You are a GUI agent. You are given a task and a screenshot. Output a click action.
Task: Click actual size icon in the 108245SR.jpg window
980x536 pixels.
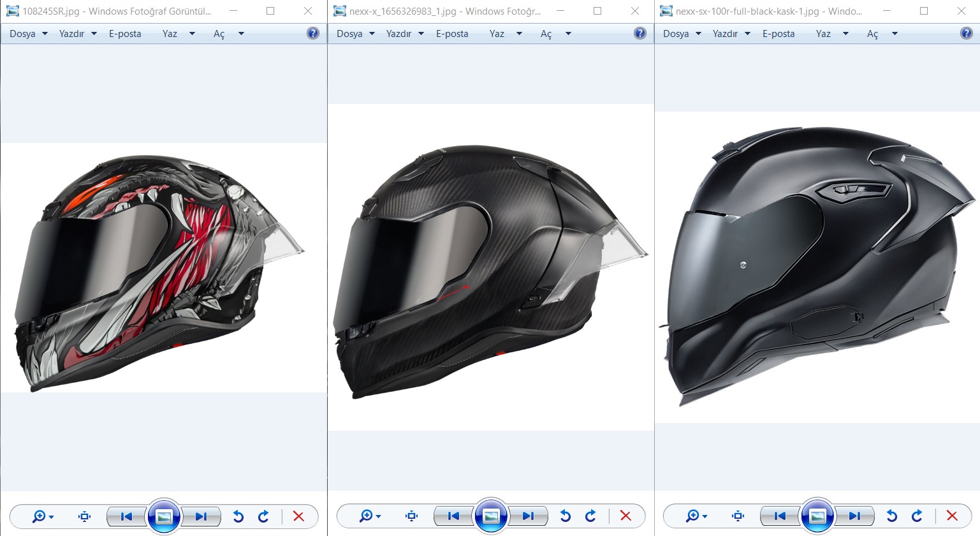[x=84, y=516]
